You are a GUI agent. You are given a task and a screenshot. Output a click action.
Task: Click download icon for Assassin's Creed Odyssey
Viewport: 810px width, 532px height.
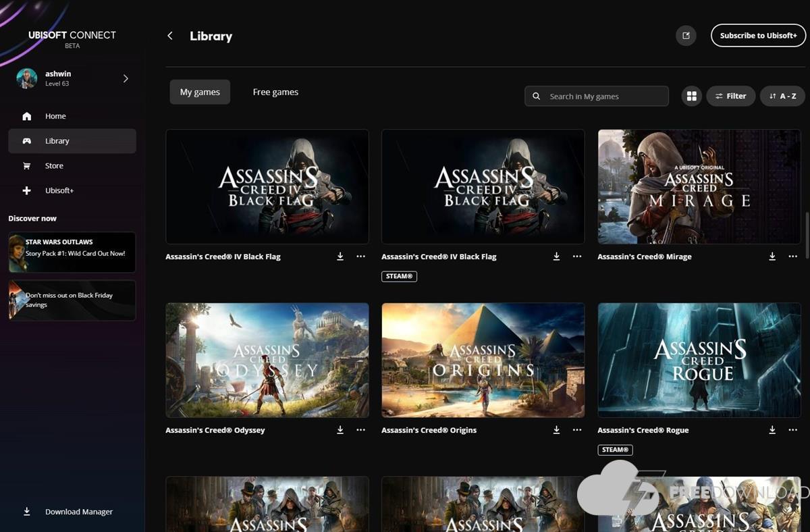pyautogui.click(x=340, y=430)
